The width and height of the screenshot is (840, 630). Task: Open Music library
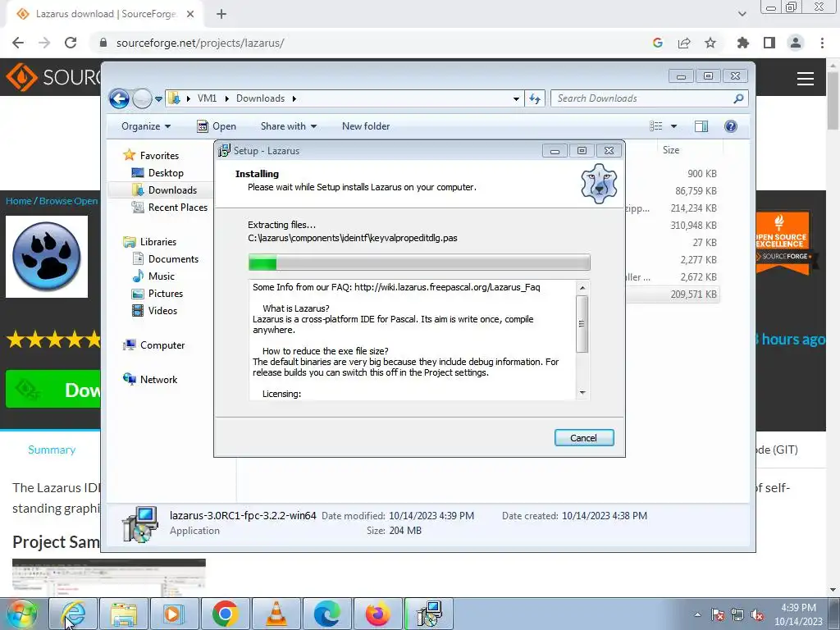(162, 276)
